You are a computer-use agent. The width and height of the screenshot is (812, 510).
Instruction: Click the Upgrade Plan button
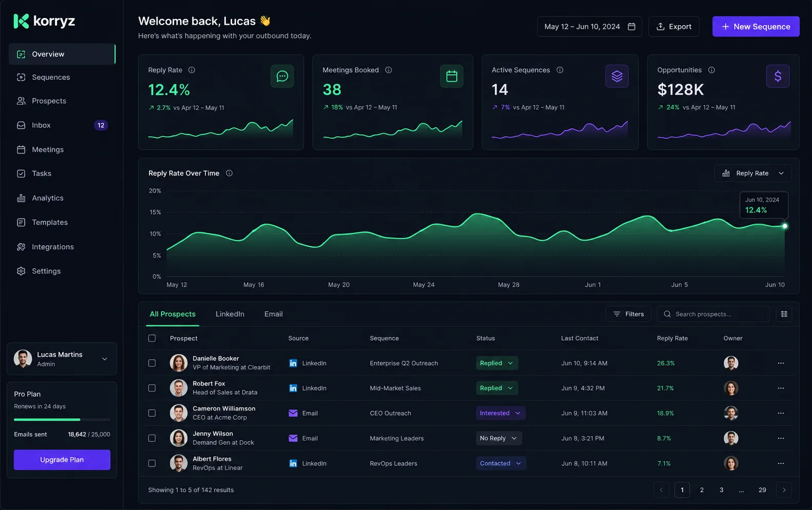point(62,460)
